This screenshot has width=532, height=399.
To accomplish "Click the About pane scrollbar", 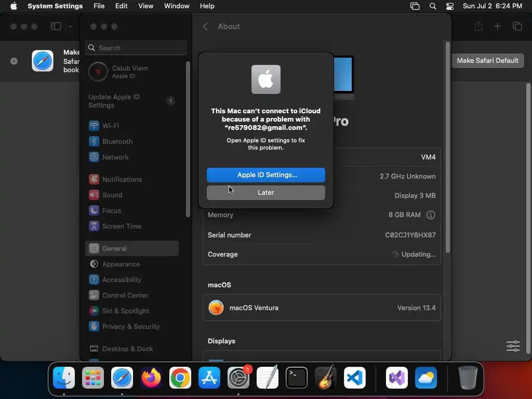I will [447, 147].
